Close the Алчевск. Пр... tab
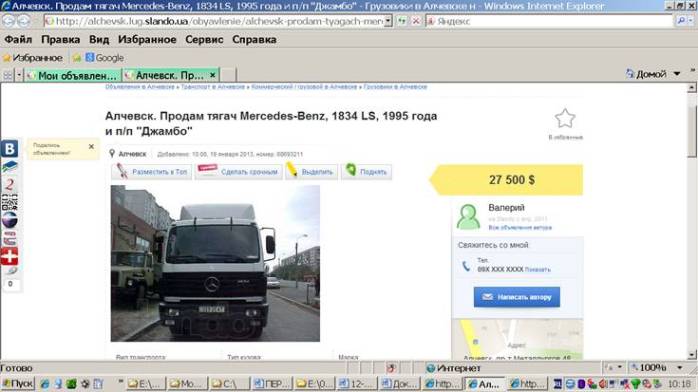Screen dimensions: 698x392 (x=213, y=75)
